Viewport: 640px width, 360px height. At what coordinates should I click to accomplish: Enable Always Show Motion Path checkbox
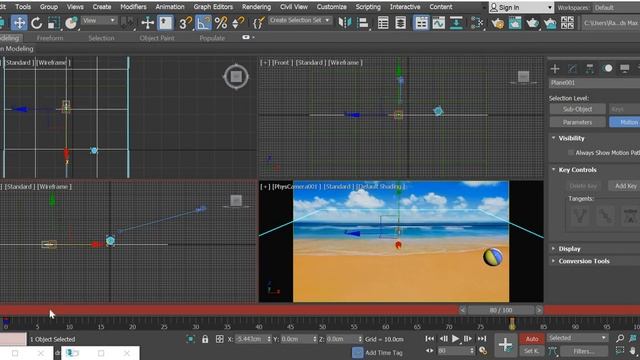tap(571, 153)
